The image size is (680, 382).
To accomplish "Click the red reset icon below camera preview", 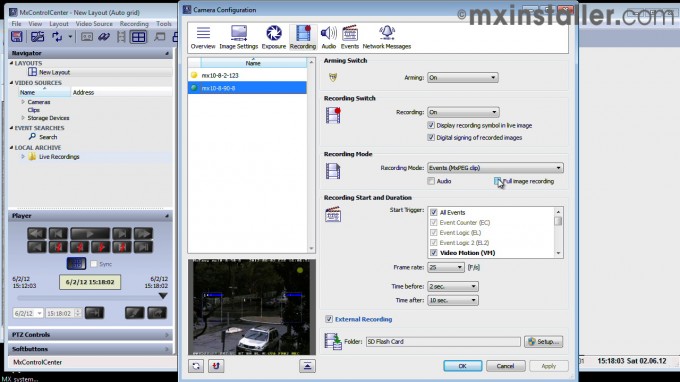I will [x=216, y=366].
